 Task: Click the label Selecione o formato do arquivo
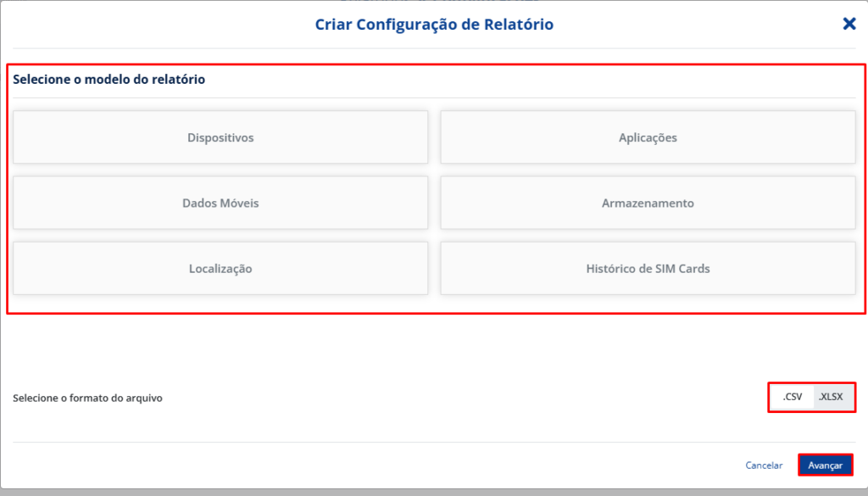coord(87,398)
